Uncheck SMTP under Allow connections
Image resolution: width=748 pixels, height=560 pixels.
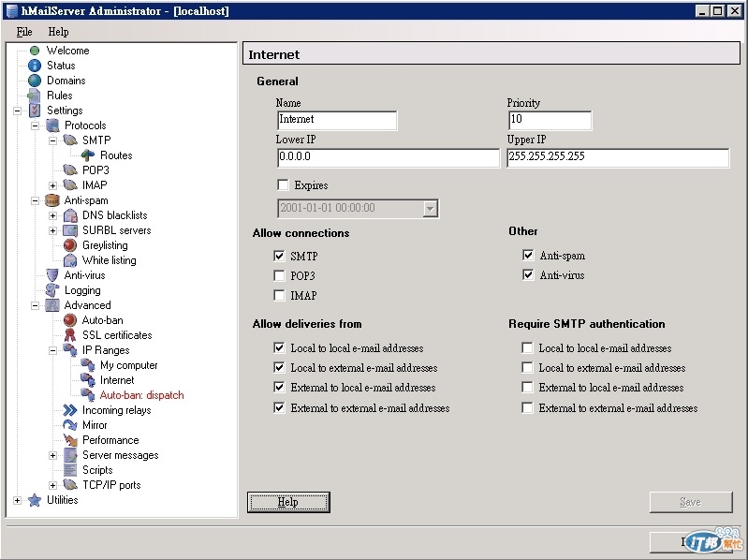click(279, 257)
